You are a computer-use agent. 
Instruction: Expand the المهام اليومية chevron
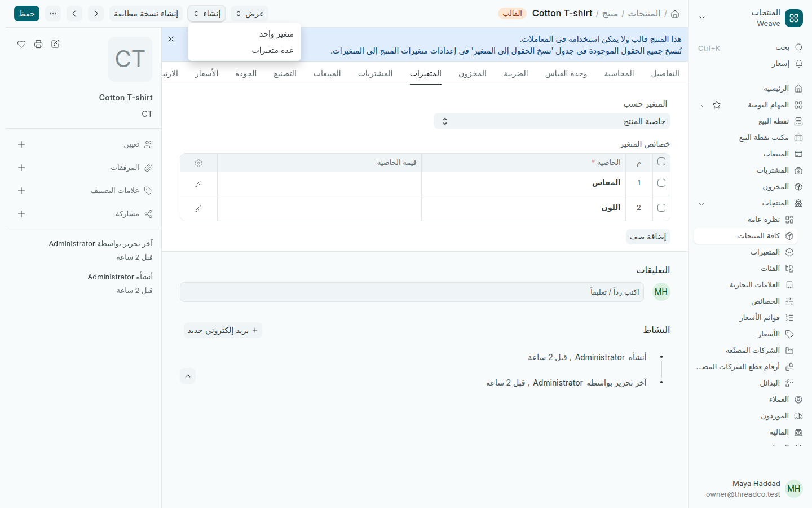pos(701,106)
